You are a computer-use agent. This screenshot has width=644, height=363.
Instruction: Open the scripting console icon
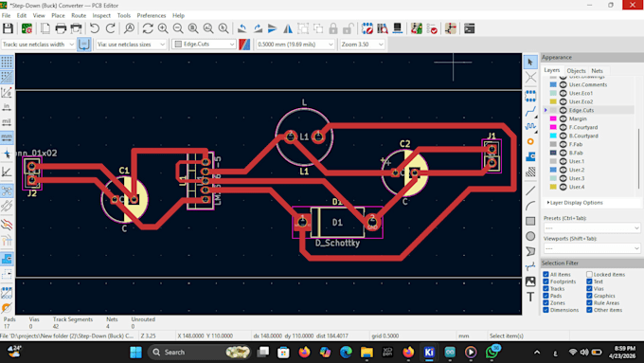pyautogui.click(x=470, y=28)
